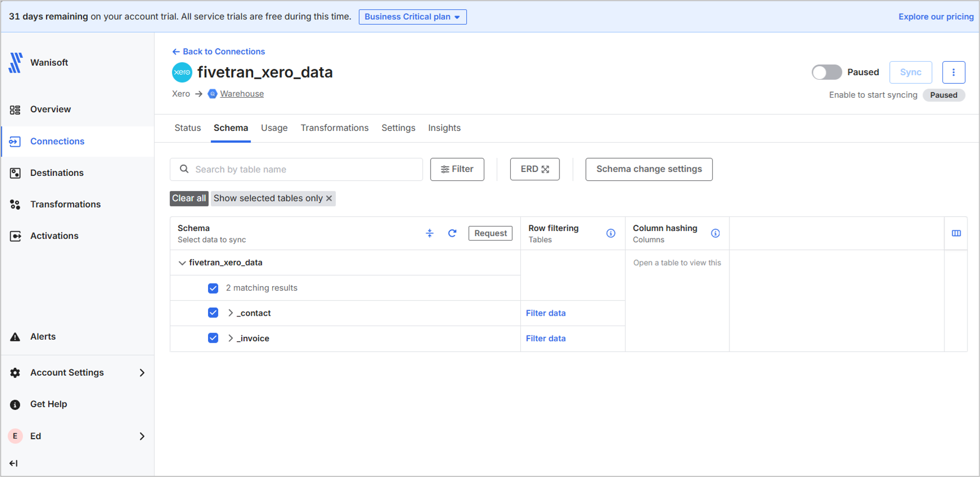Viewport: 980px width, 477px height.
Task: Click the Xero connector logo
Action: (x=182, y=73)
